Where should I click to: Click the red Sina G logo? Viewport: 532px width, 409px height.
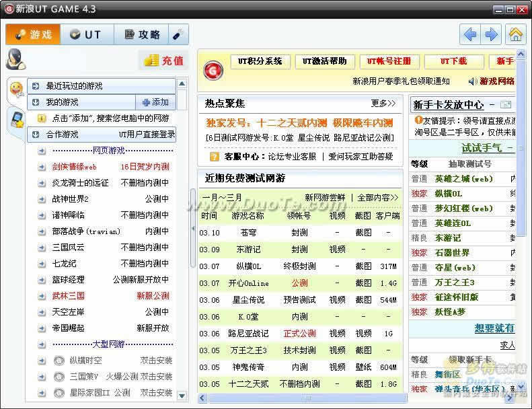point(214,69)
